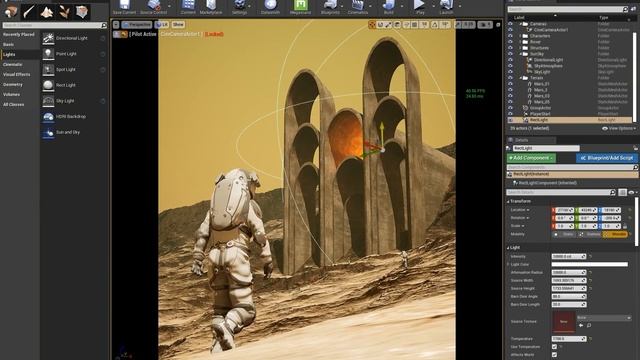The width and height of the screenshot is (640, 360).
Task: Open the Perspective view mode dropdown
Action: [x=137, y=25]
